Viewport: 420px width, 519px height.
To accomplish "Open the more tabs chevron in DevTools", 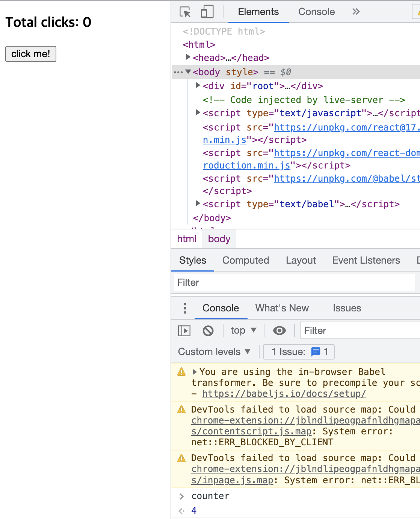I will click(x=356, y=12).
